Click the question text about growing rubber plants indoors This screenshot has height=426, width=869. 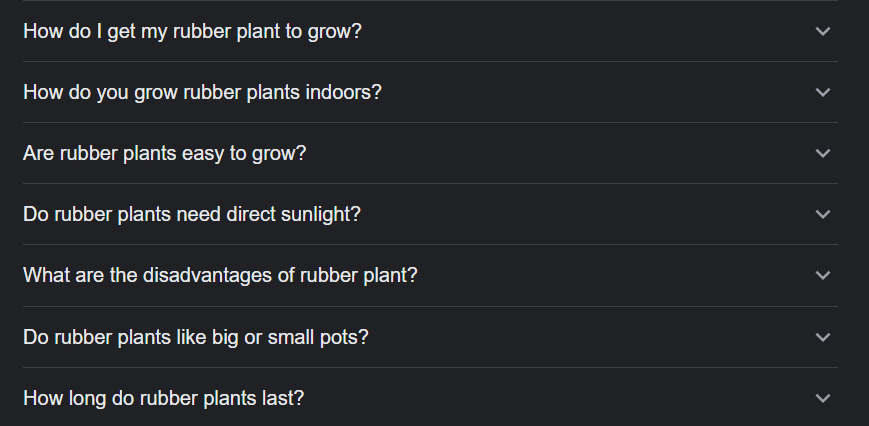(x=202, y=92)
